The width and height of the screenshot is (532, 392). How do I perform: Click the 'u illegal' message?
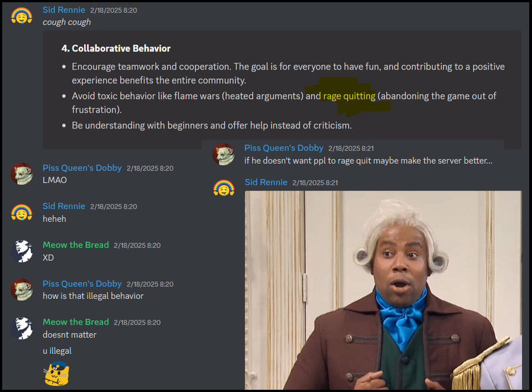coord(57,350)
